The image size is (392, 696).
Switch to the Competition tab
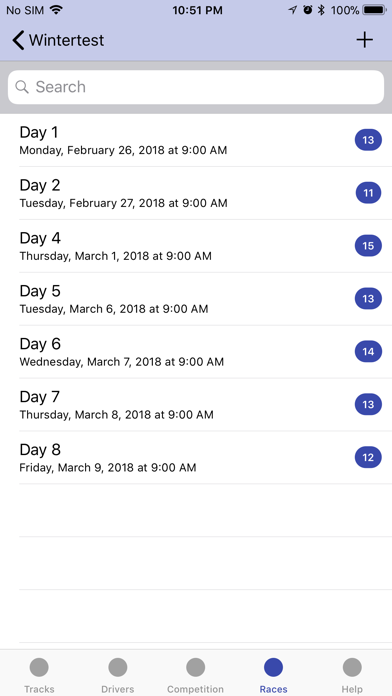coord(195,676)
